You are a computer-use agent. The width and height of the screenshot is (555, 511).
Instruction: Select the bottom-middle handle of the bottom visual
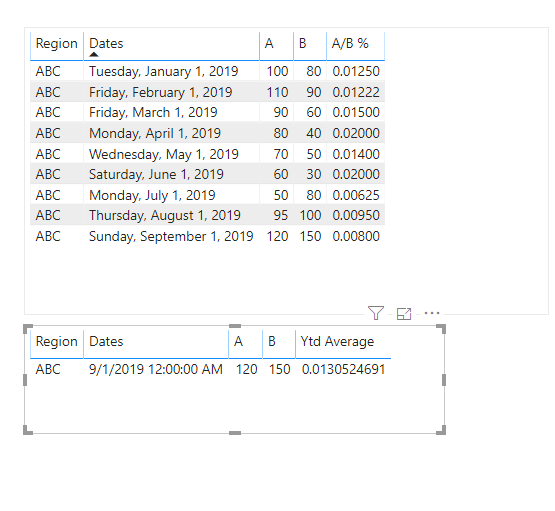point(235,433)
